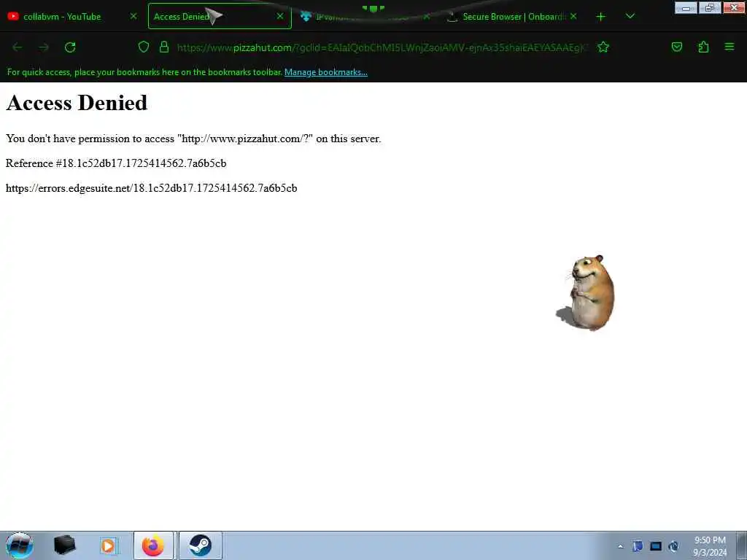Restore down the Firefox window
The height and width of the screenshot is (560, 747).
tap(710, 7)
